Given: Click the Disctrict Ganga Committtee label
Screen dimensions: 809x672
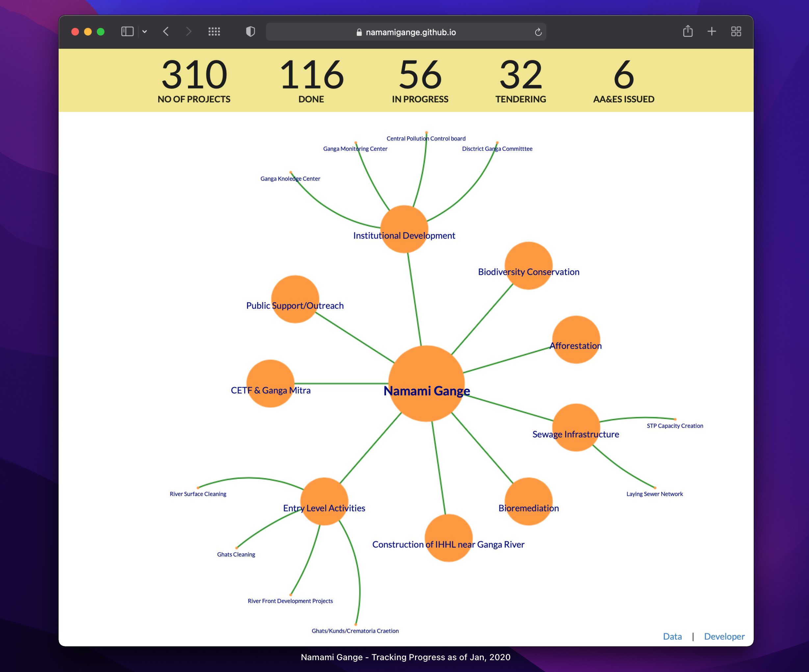Looking at the screenshot, I should (x=497, y=149).
